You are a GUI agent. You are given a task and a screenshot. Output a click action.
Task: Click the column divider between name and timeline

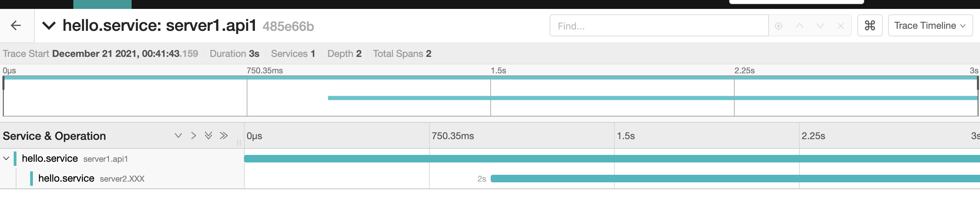point(239,143)
